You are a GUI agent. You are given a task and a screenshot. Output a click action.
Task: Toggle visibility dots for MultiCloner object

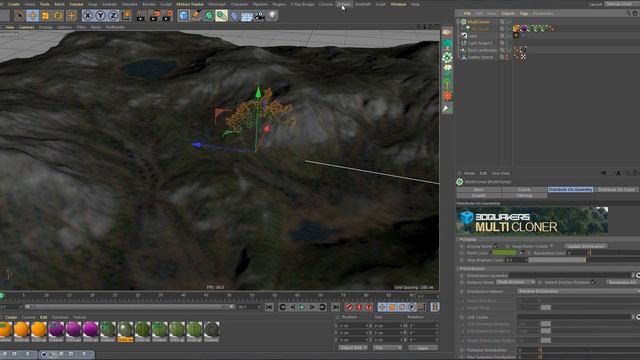point(507,22)
